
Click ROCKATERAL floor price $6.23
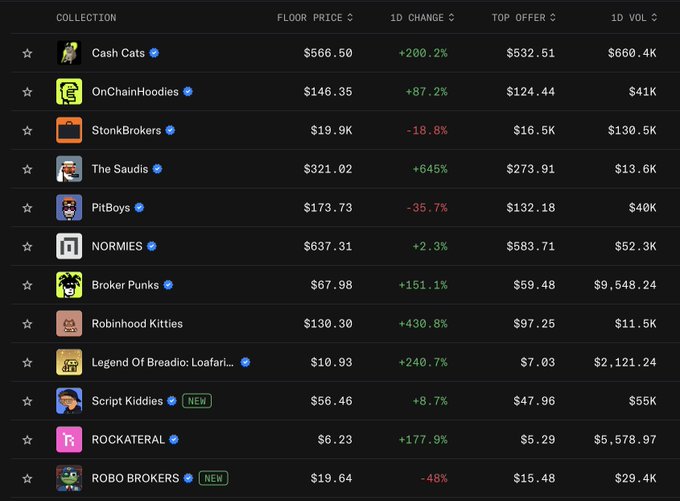pyautogui.click(x=335, y=439)
